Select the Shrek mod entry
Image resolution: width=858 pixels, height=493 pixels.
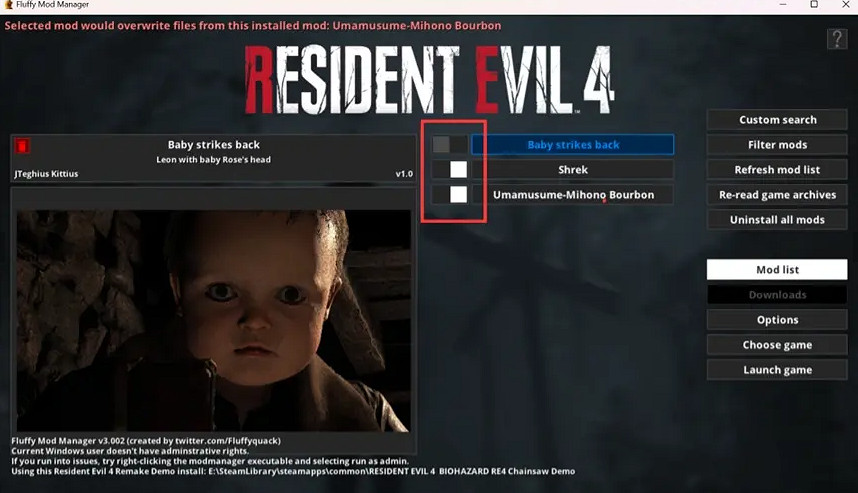572,170
